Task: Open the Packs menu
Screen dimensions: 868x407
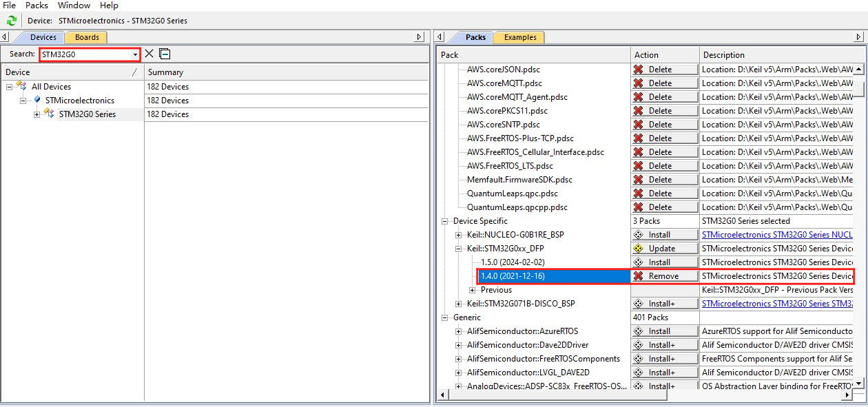Action: (37, 6)
